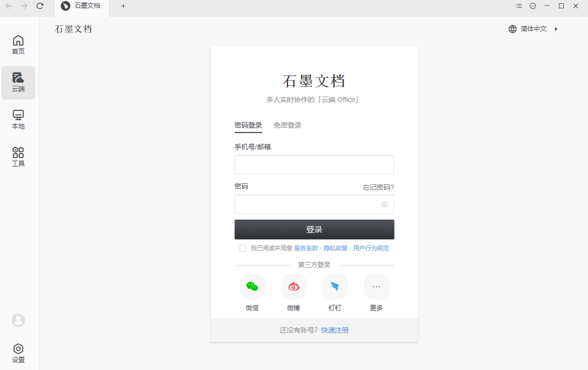Screen dimensions: 588x370
Task: Focus the 密码 password input field
Action: pyautogui.click(x=315, y=204)
